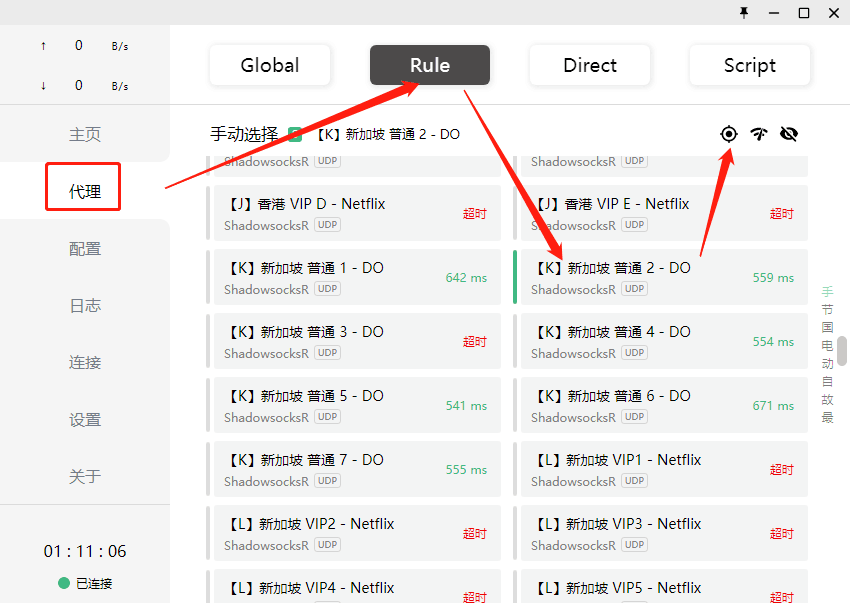Image resolution: width=850 pixels, height=603 pixels.
Task: Pin the window with the pushpin icon
Action: (743, 13)
